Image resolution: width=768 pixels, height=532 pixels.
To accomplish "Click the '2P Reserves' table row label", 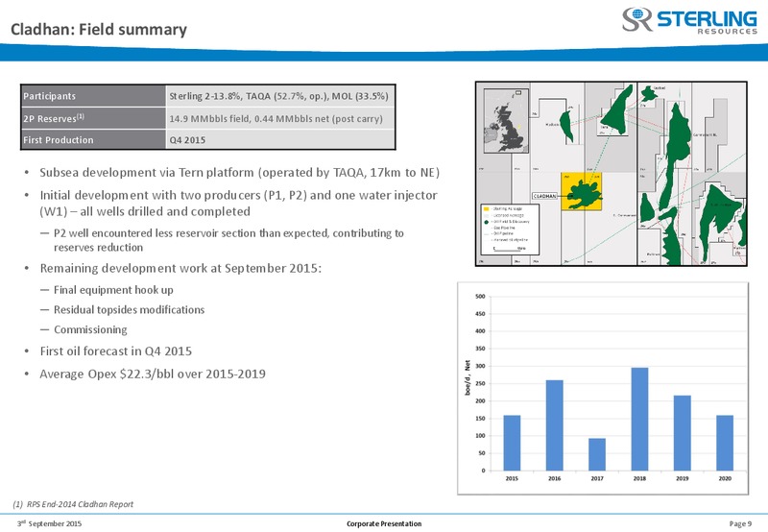I will pyautogui.click(x=93, y=118).
